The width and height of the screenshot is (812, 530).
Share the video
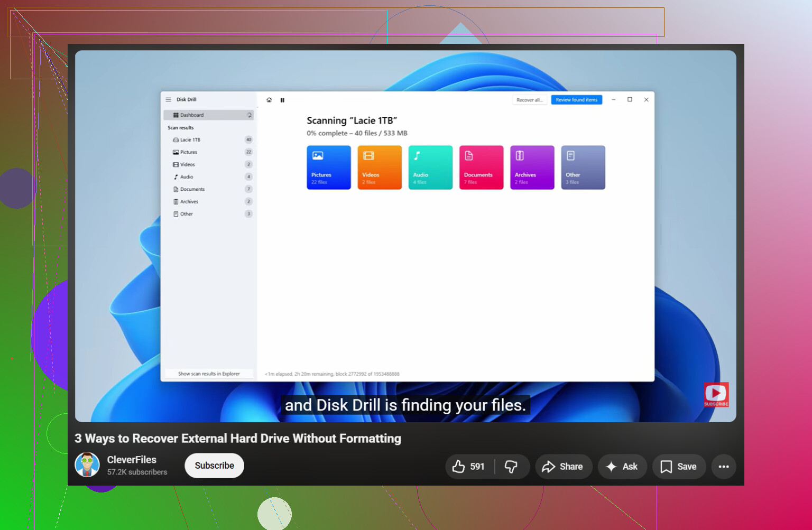coord(564,467)
